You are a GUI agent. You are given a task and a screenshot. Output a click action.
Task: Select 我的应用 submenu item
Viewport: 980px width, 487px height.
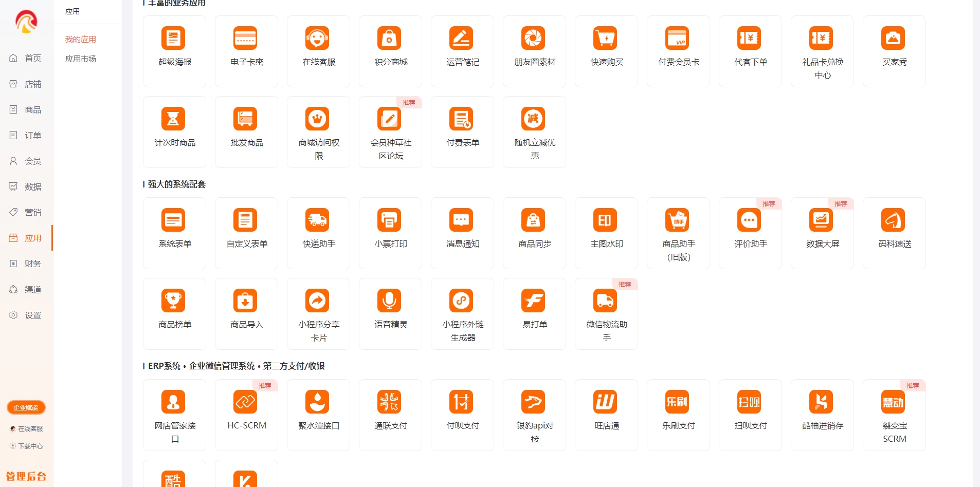coord(81,39)
